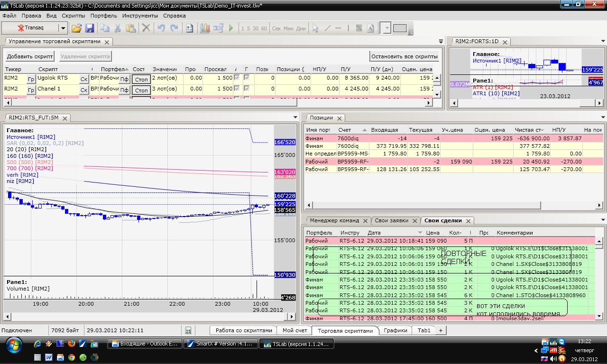The height and width of the screenshot is (364, 607).
Task: Click the save floppy disk icon
Action: pos(89,28)
